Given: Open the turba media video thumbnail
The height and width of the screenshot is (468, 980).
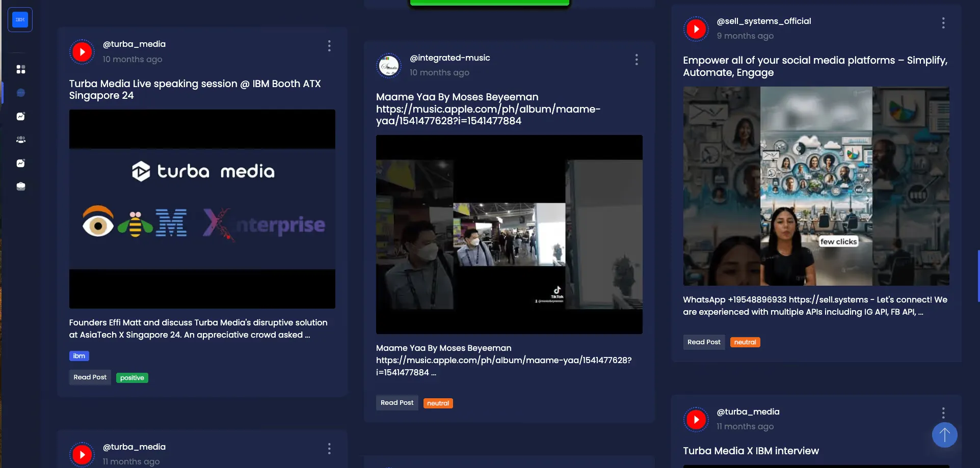Looking at the screenshot, I should click(x=202, y=209).
